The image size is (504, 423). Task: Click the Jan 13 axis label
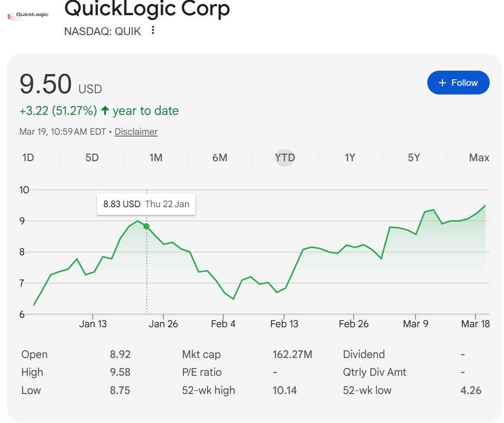pyautogui.click(x=93, y=324)
